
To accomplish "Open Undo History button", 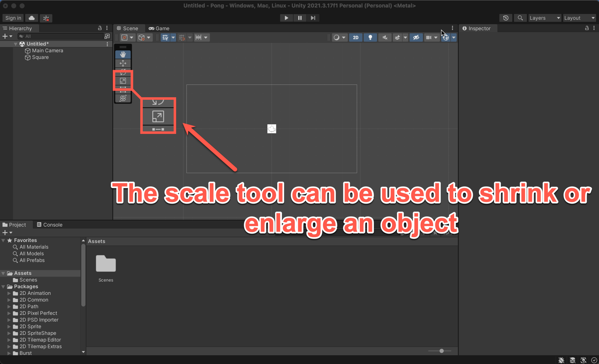I will click(506, 18).
